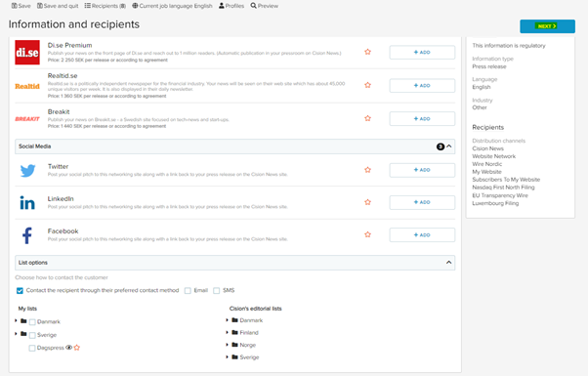Star the LinkedIn channel

[x=368, y=202]
